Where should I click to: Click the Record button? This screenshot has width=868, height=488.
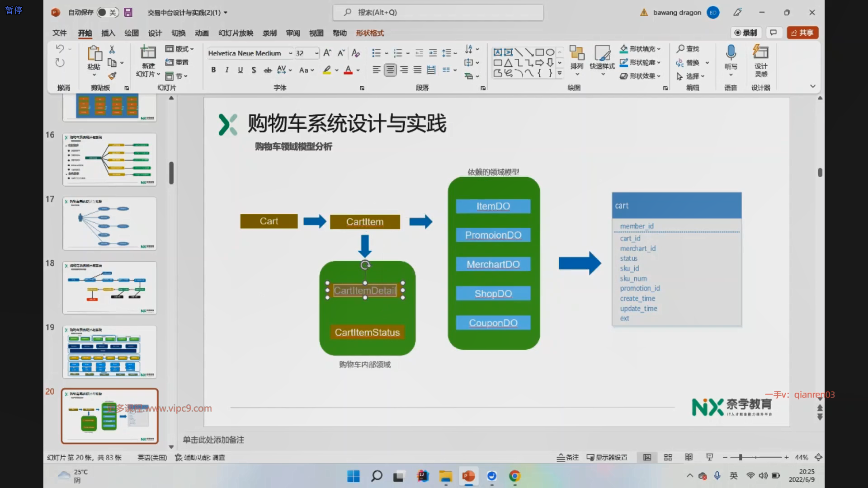tap(746, 33)
